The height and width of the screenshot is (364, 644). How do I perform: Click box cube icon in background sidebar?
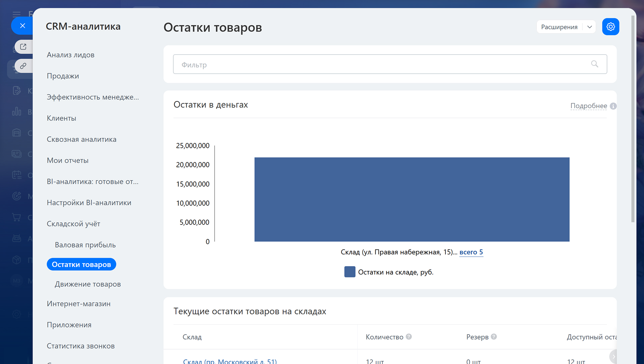tap(16, 260)
